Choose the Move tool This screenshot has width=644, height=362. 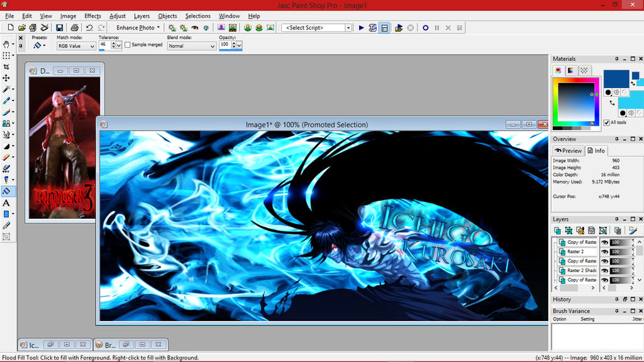6,78
